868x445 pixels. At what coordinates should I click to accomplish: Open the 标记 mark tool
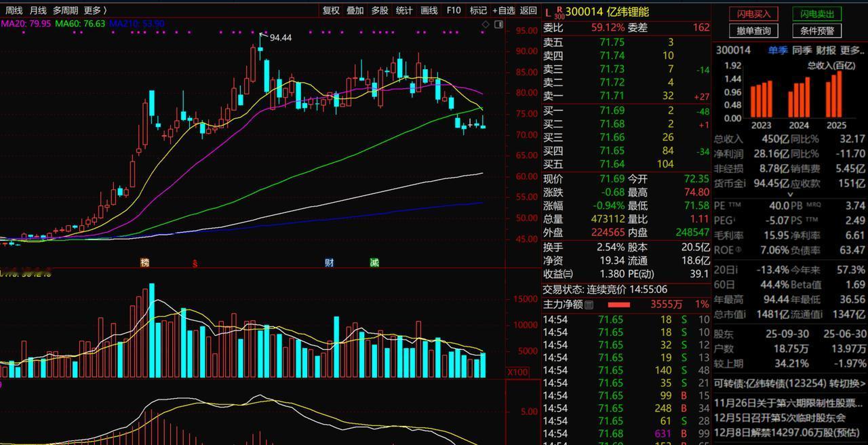click(x=478, y=10)
